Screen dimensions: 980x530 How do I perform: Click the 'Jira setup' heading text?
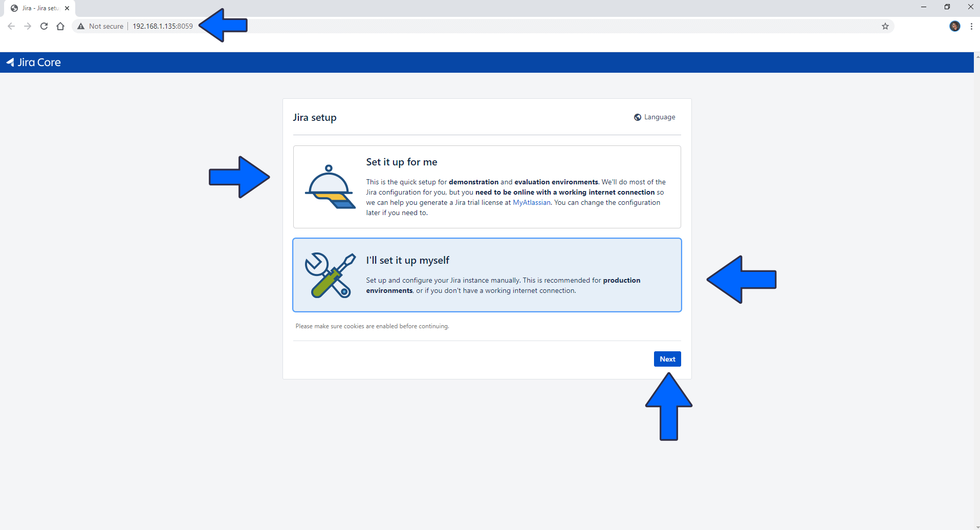coord(315,117)
